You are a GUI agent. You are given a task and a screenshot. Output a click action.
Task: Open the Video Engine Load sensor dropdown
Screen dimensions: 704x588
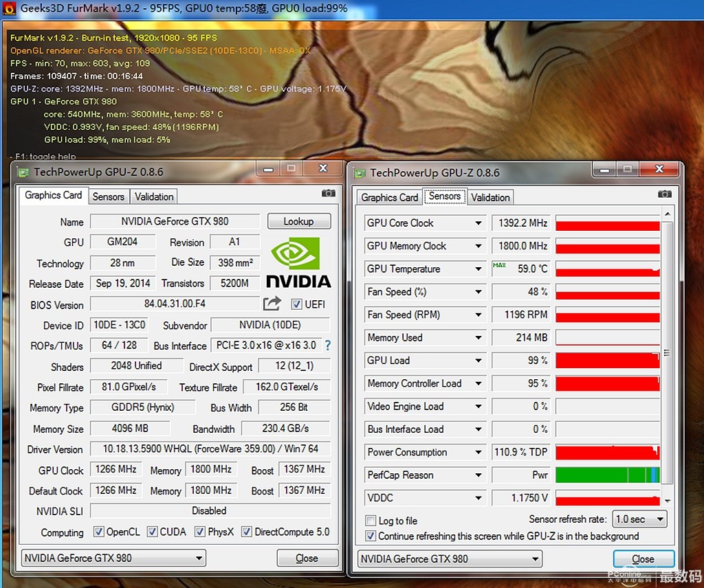[478, 407]
